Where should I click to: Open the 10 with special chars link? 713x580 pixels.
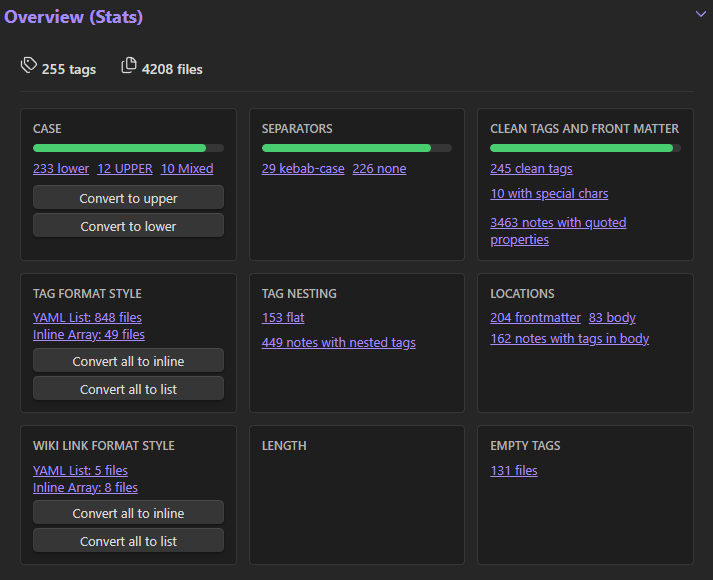[549, 194]
